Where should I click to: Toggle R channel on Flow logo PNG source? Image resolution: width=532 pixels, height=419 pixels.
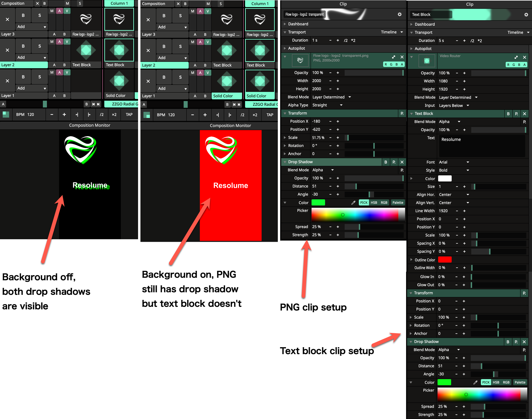[x=386, y=64]
